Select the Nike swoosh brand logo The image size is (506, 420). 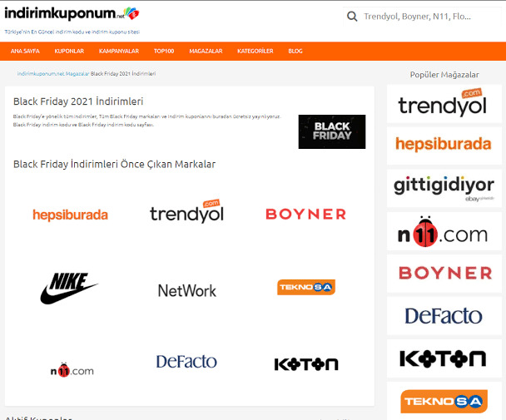click(x=69, y=288)
